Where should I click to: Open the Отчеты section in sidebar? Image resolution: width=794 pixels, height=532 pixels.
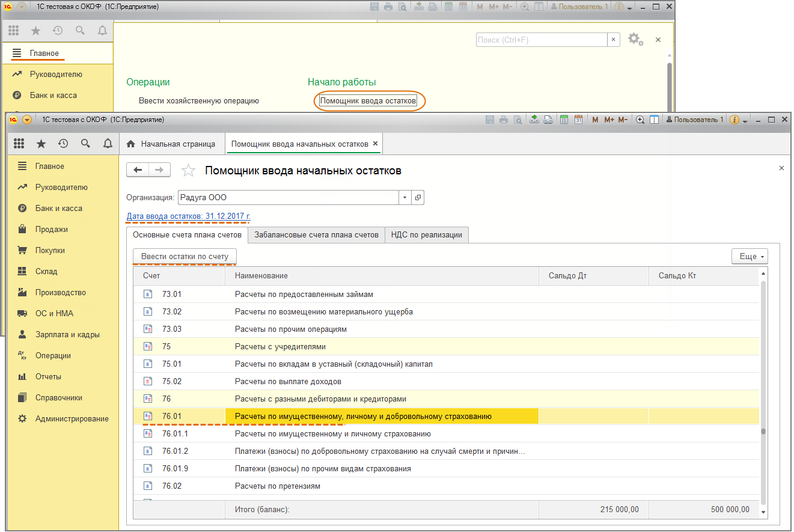(48, 376)
